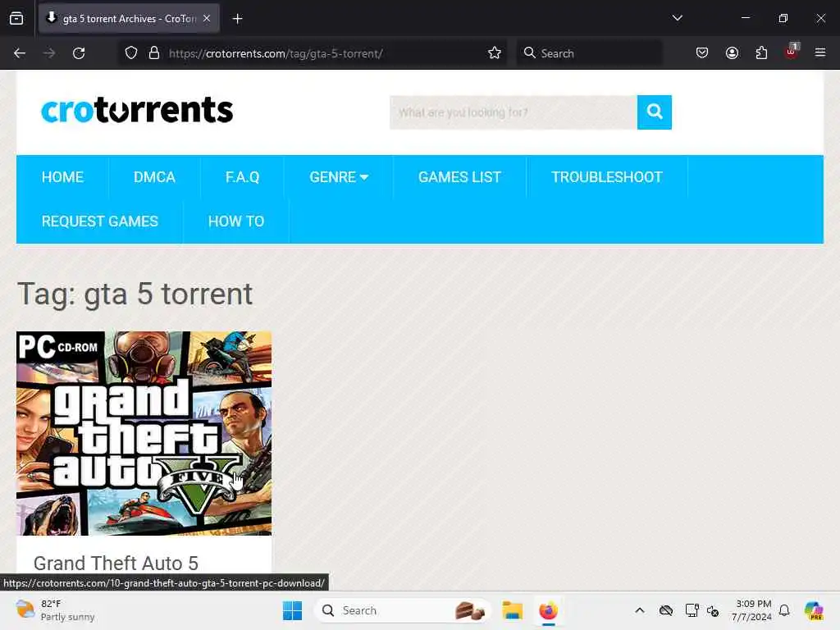Click the forward navigation arrow
The image size is (840, 630).
click(49, 53)
